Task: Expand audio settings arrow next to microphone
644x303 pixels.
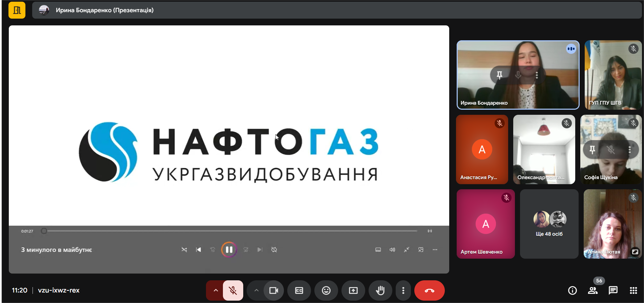Action: click(215, 290)
